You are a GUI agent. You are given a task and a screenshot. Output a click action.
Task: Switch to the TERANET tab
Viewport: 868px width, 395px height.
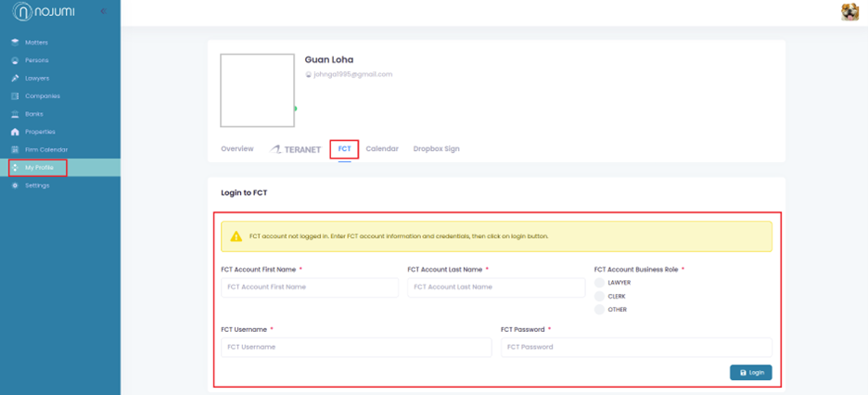296,149
